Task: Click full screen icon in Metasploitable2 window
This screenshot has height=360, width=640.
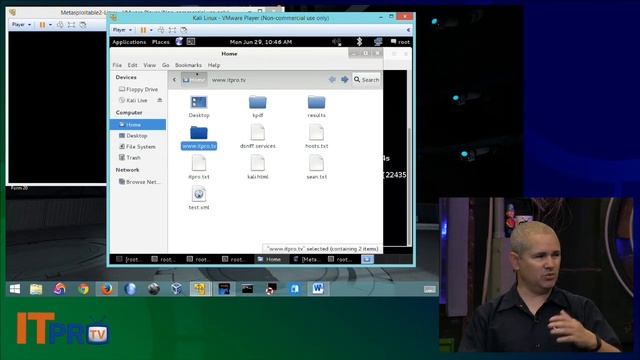Action: point(71,25)
